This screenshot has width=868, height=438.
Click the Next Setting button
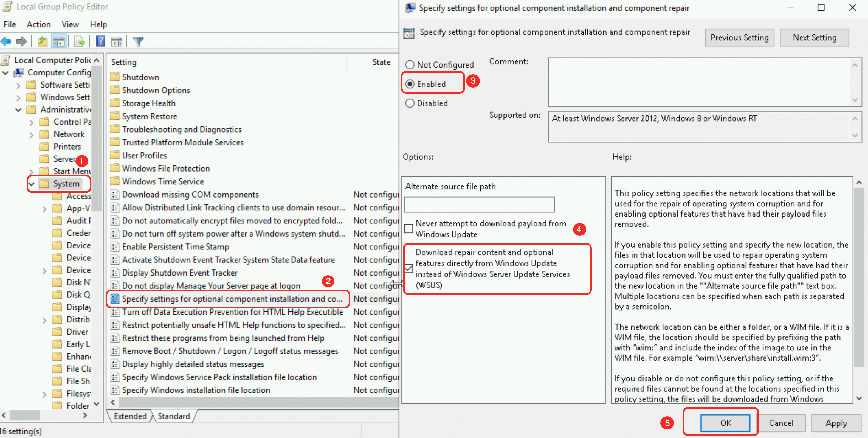tap(814, 37)
